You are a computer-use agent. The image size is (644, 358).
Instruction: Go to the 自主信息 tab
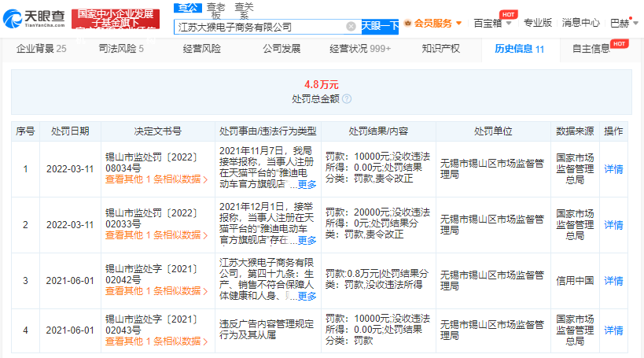click(591, 49)
